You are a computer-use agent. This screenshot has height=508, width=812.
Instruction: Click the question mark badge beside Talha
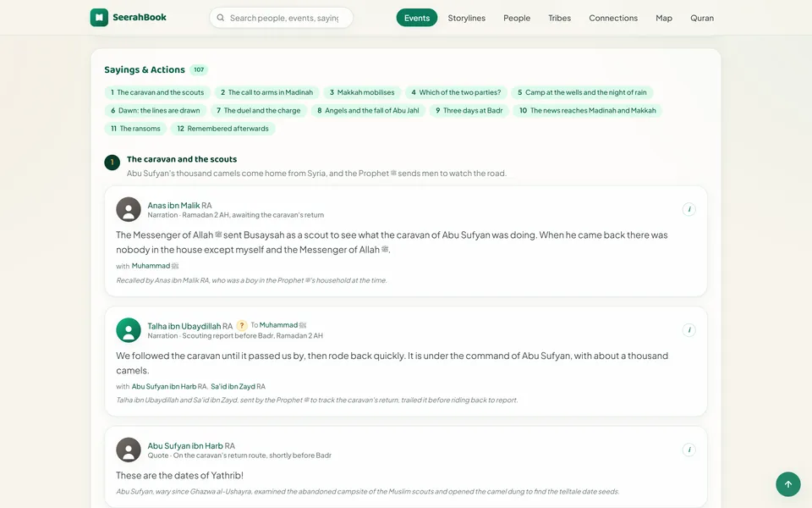[x=242, y=325]
